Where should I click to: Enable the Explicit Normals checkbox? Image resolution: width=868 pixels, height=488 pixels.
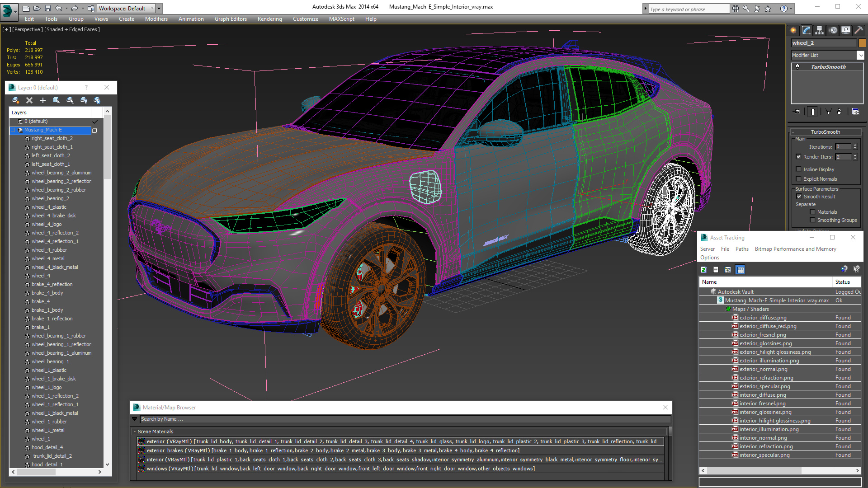point(799,179)
